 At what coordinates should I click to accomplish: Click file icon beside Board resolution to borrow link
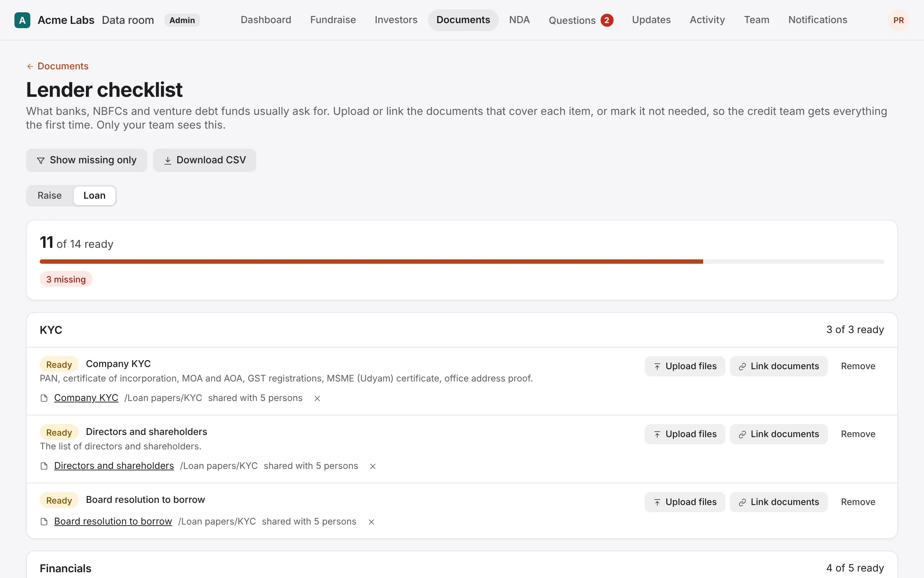click(x=44, y=522)
